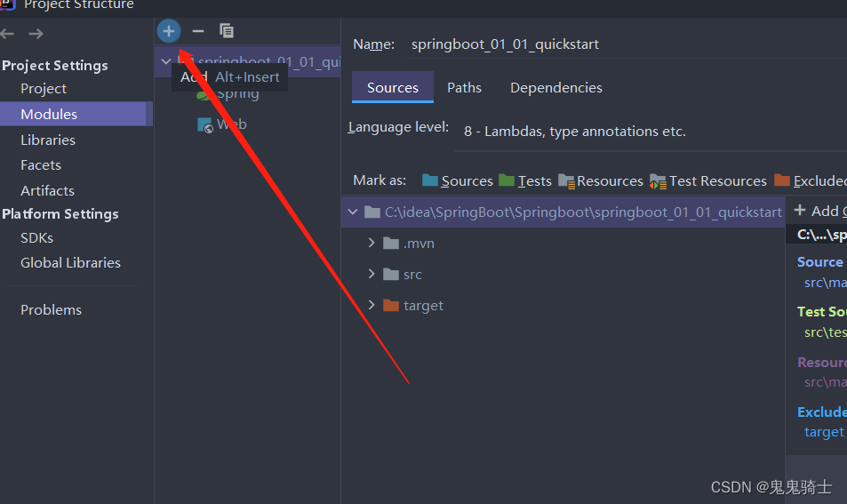Select the C:\idea\SpringBoot content root path
Screen dimensions: 847x504
coord(583,212)
